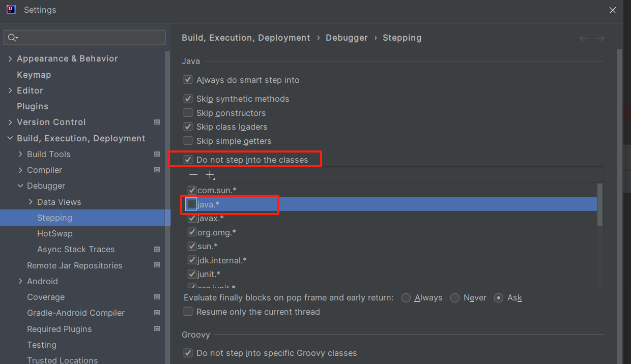
Task: Click the search magnifier icon in settings search
Action: click(x=13, y=38)
